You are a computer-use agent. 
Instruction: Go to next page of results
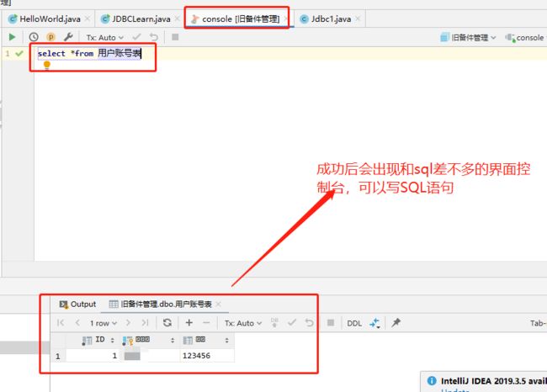tap(128, 323)
